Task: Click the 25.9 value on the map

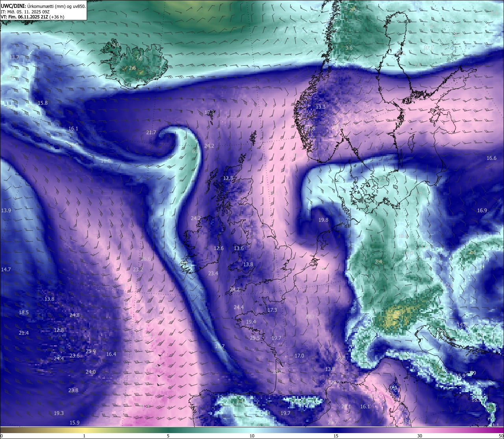Action: click(91, 351)
